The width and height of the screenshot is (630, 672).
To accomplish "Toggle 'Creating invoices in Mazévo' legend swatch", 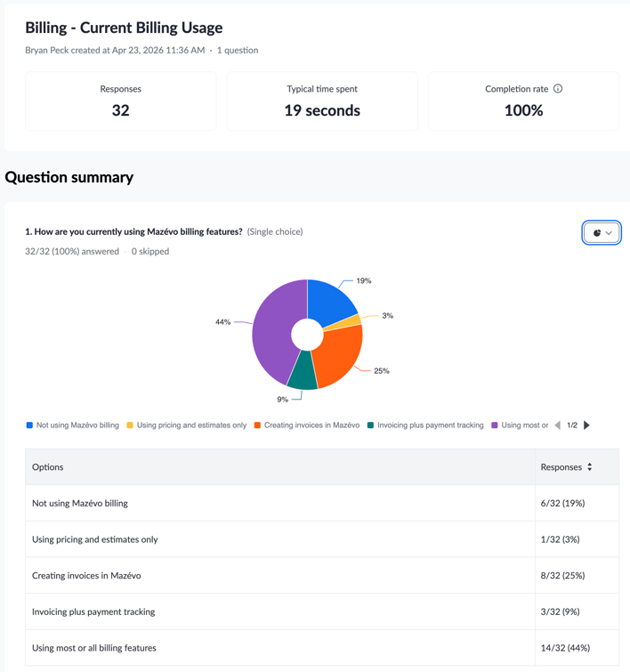I will coord(257,425).
